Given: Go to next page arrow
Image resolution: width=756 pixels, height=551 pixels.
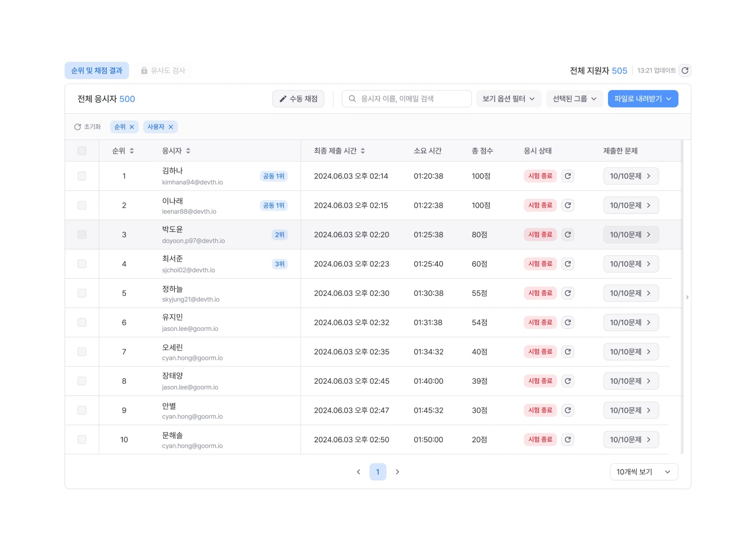Looking at the screenshot, I should [397, 472].
